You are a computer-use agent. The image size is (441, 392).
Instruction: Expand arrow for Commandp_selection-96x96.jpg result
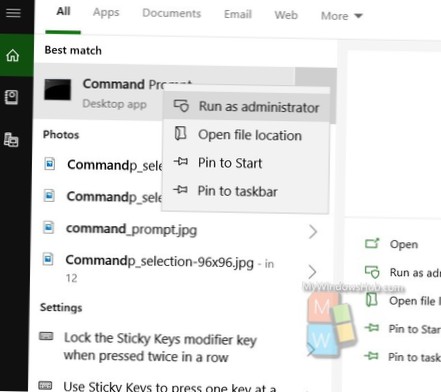312,272
